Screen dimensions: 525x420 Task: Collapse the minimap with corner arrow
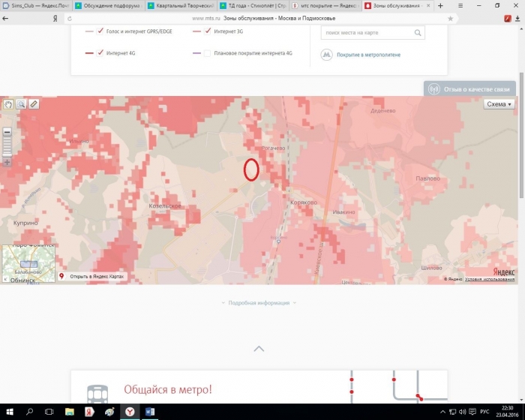(x=5, y=279)
